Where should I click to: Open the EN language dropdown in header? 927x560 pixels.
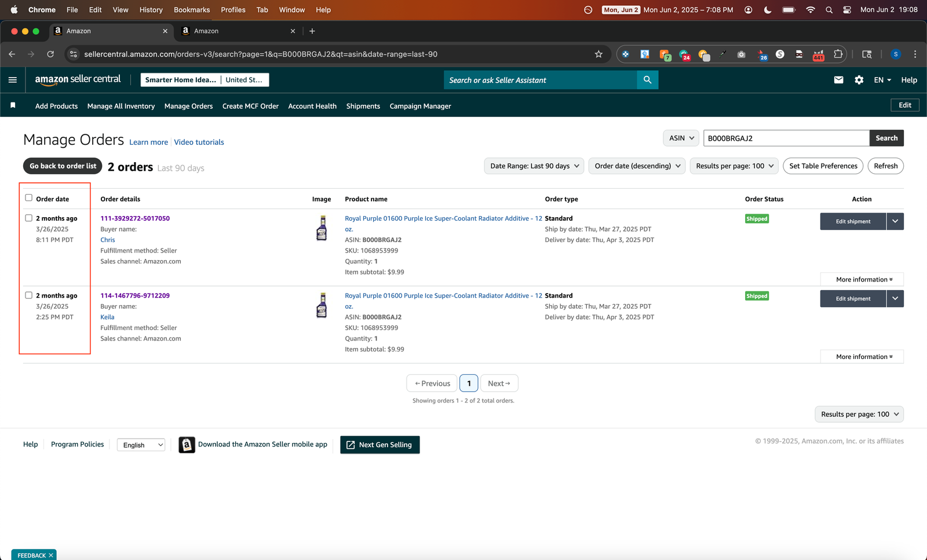[882, 80]
